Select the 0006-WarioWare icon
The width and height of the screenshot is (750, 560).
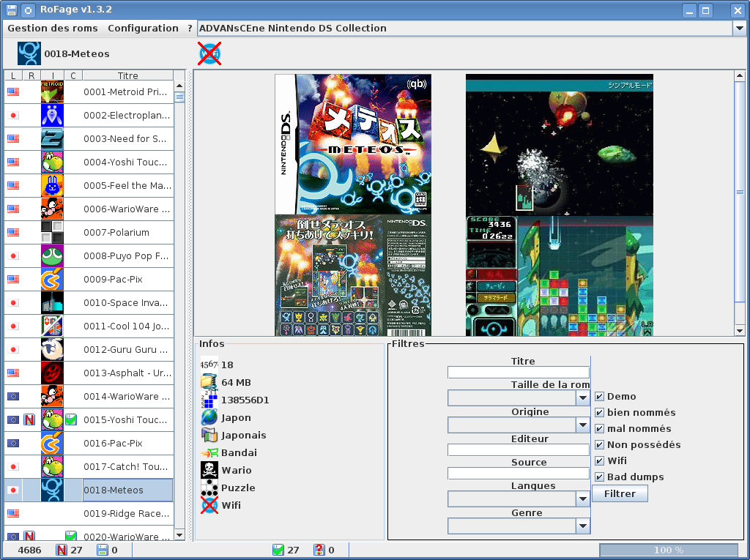(x=52, y=209)
